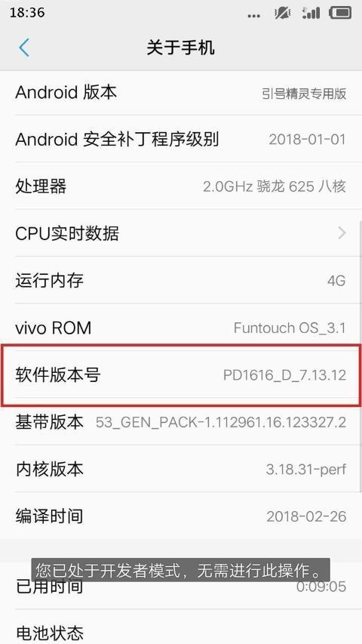362x644 pixels.
Task: Tap the 软件版本号 row
Action: click(181, 375)
